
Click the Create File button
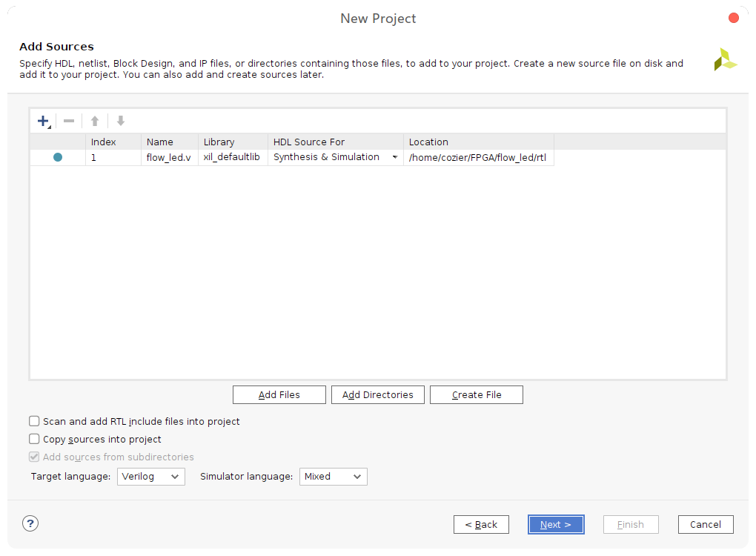(477, 394)
